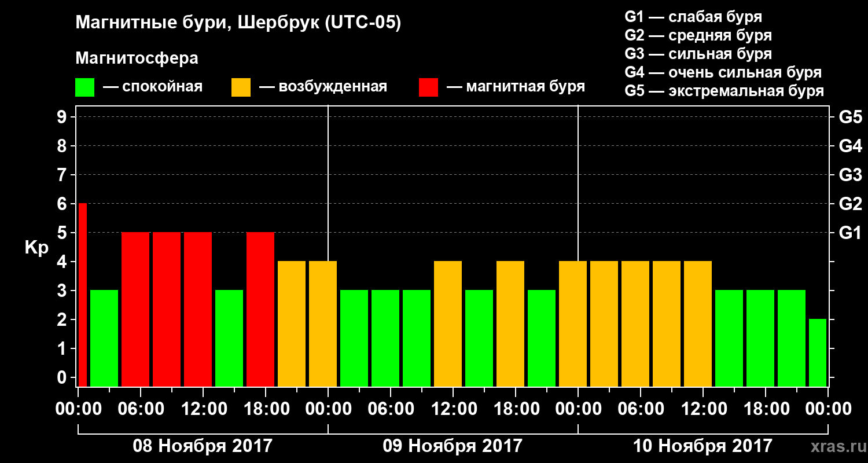The width and height of the screenshot is (868, 463).
Task: Click the first '00:00' label at chart start
Action: point(78,409)
